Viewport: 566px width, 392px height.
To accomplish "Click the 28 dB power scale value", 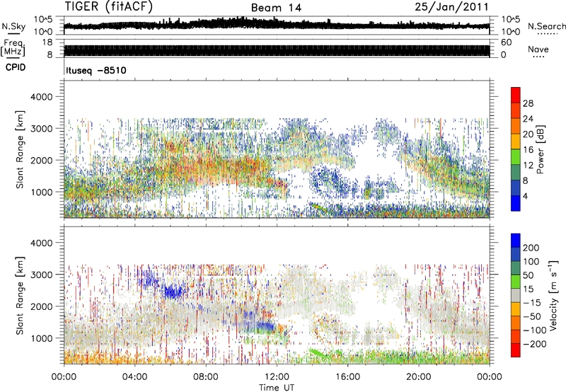I will point(528,103).
